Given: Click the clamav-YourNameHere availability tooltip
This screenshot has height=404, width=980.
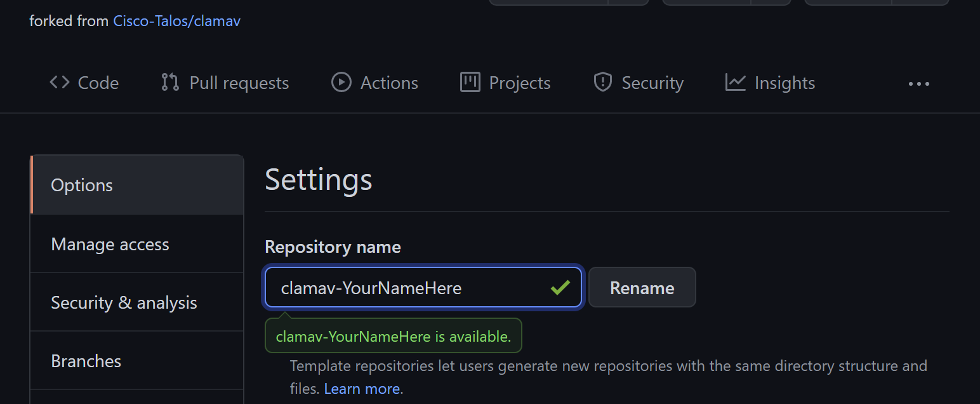Looking at the screenshot, I should coord(392,335).
